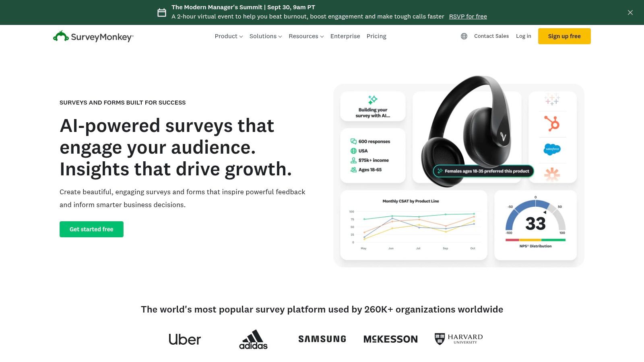The height and width of the screenshot is (362, 644).
Task: Expand the Resources dropdown menu
Action: tap(306, 36)
